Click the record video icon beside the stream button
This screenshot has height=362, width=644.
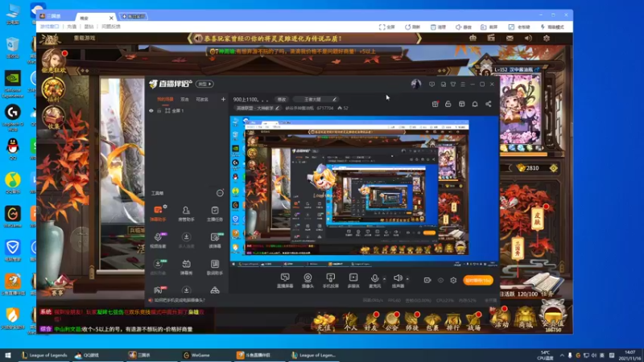point(427,280)
